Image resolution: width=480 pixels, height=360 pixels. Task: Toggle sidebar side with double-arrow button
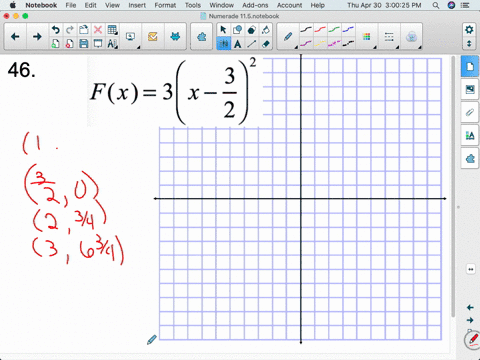(471, 269)
